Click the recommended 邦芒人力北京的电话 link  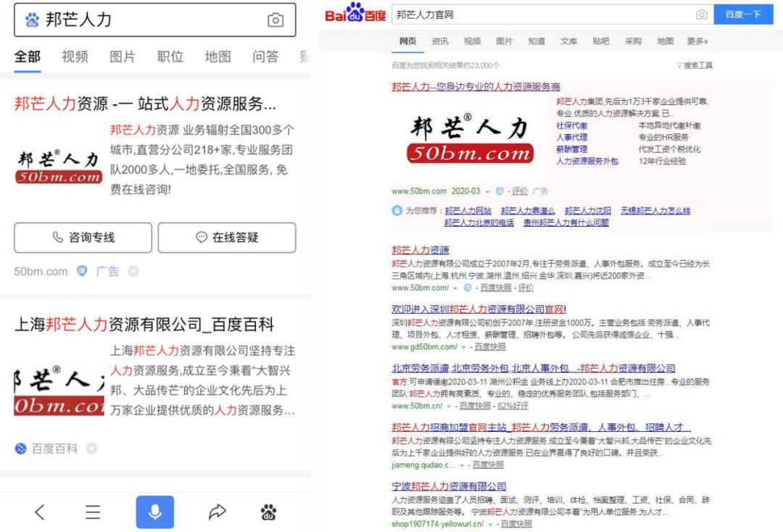479,223
